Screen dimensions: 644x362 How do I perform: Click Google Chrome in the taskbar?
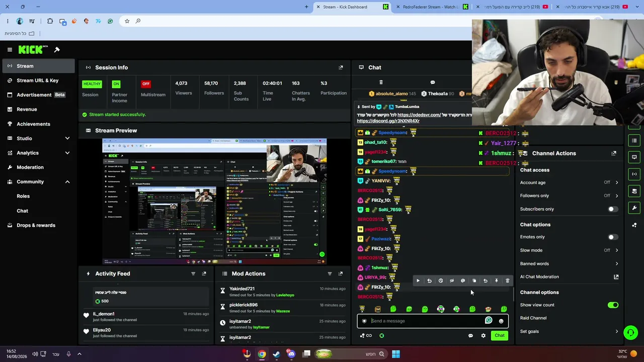(x=262, y=354)
